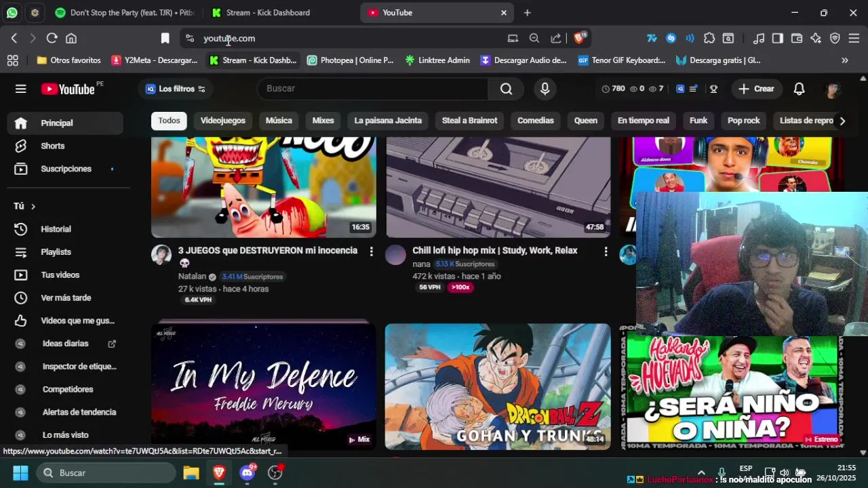Open Los filtros vidIQ filter toggle
The image size is (868, 488).
tap(175, 89)
